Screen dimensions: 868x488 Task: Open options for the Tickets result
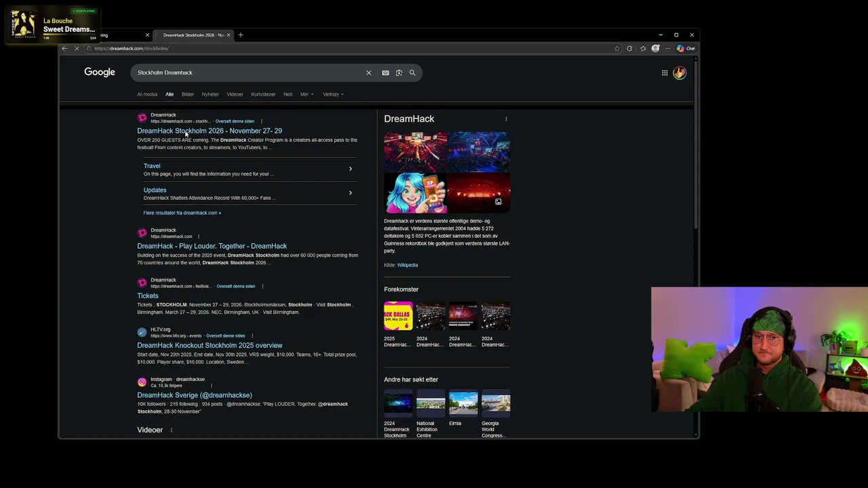click(x=262, y=286)
